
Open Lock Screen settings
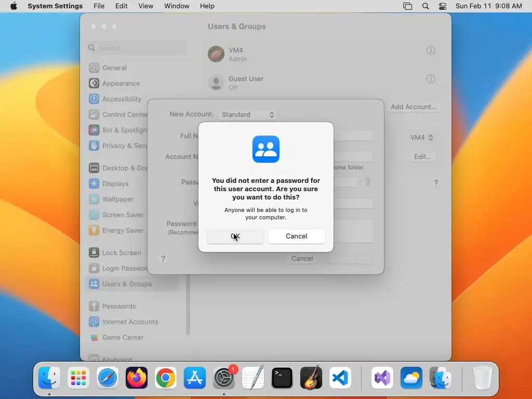click(118, 253)
